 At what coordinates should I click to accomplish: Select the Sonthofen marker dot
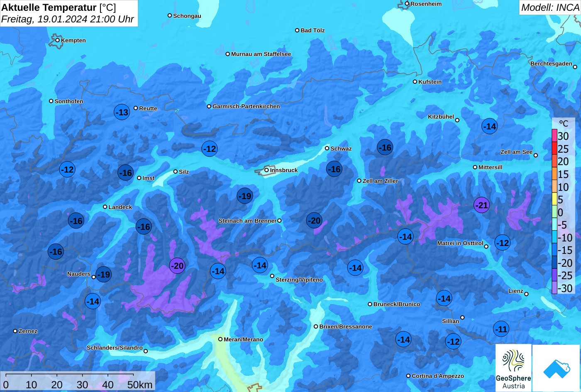pos(51,101)
